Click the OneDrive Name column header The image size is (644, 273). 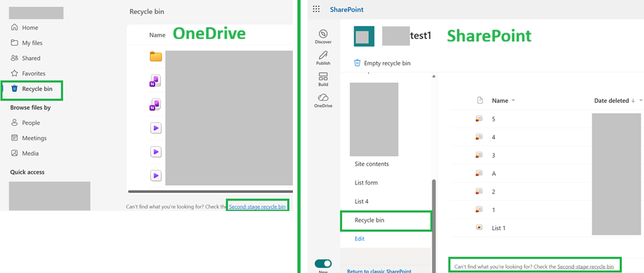pyautogui.click(x=157, y=35)
